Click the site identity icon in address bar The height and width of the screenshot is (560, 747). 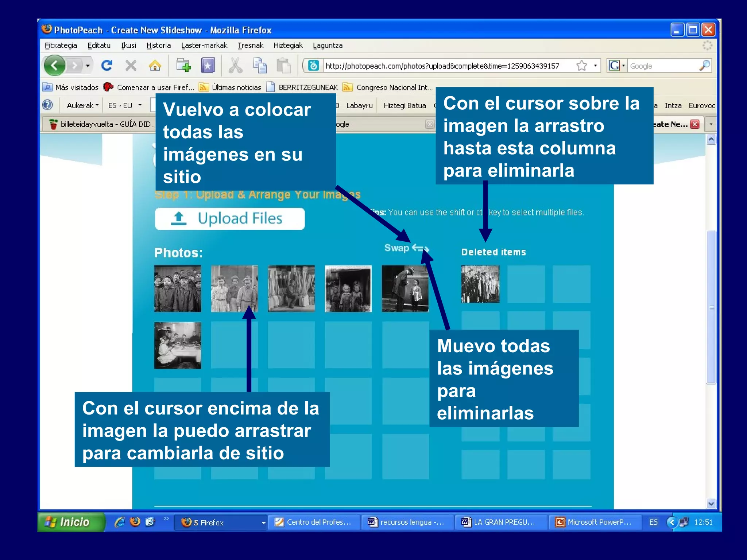pos(313,66)
